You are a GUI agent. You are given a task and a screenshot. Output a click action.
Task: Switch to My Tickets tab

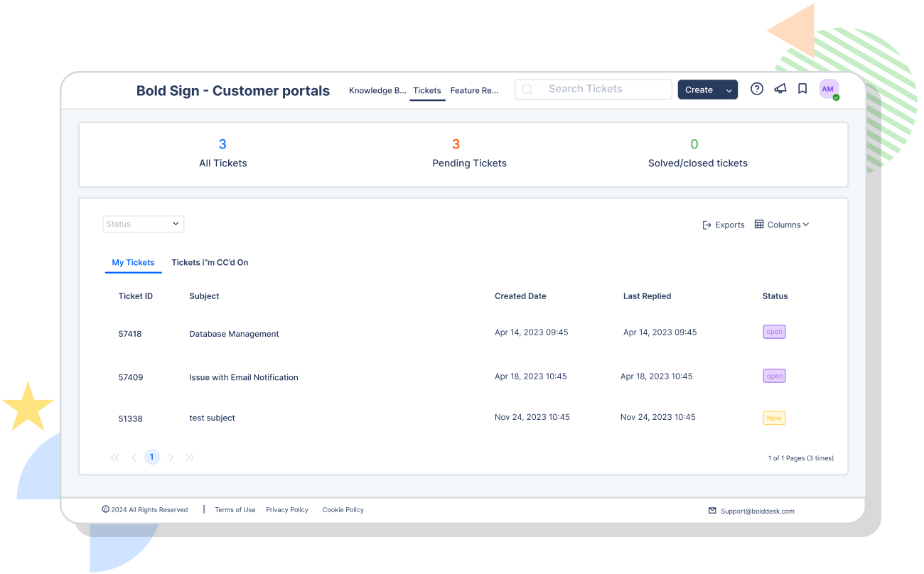(x=134, y=263)
